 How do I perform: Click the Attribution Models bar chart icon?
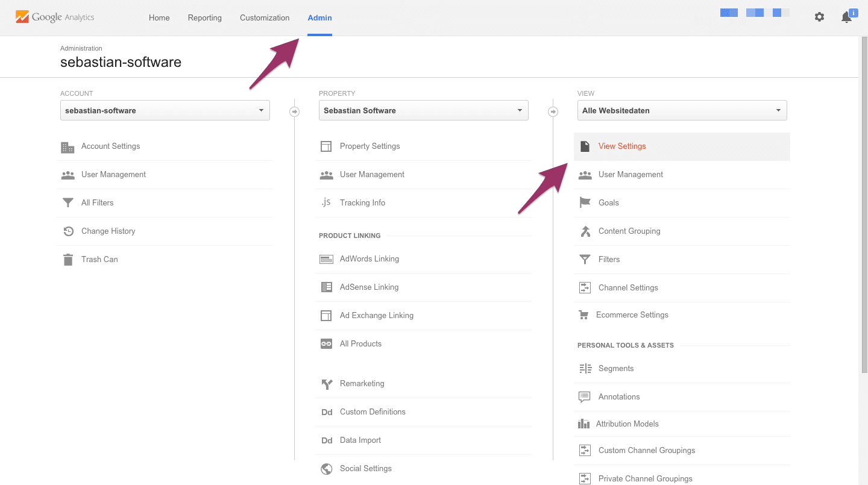pos(583,424)
